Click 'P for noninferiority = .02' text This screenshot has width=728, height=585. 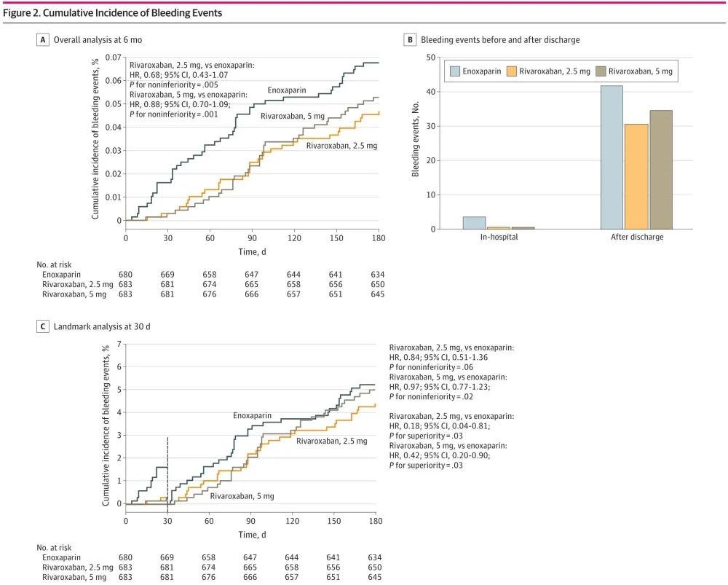click(431, 396)
